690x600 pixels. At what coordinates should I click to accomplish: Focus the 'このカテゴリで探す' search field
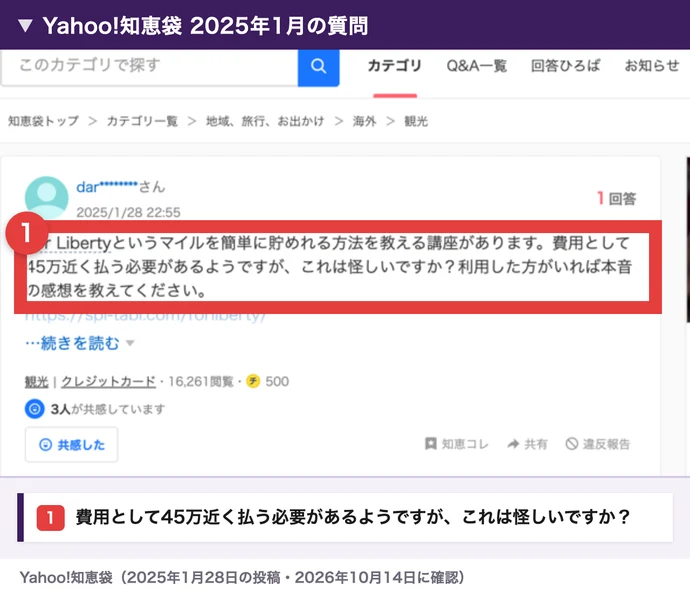click(x=149, y=67)
